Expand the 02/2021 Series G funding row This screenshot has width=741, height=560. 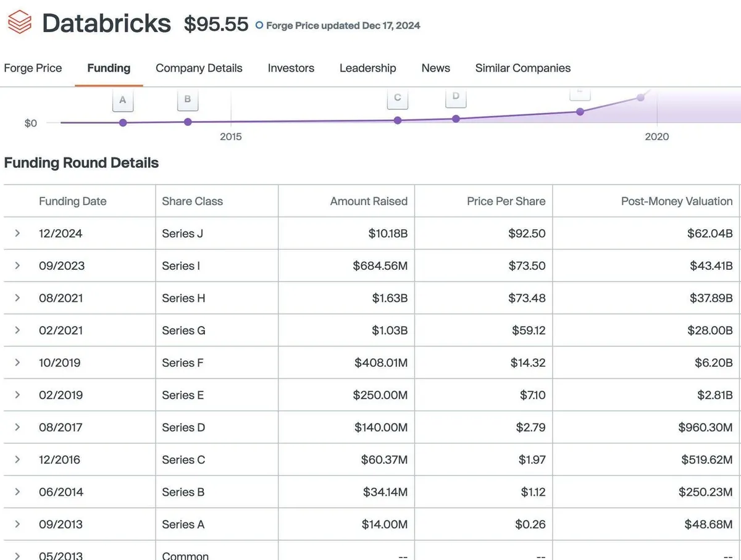click(17, 330)
